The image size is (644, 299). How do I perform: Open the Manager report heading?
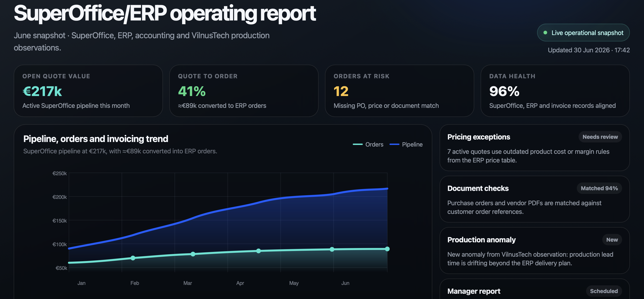click(474, 291)
